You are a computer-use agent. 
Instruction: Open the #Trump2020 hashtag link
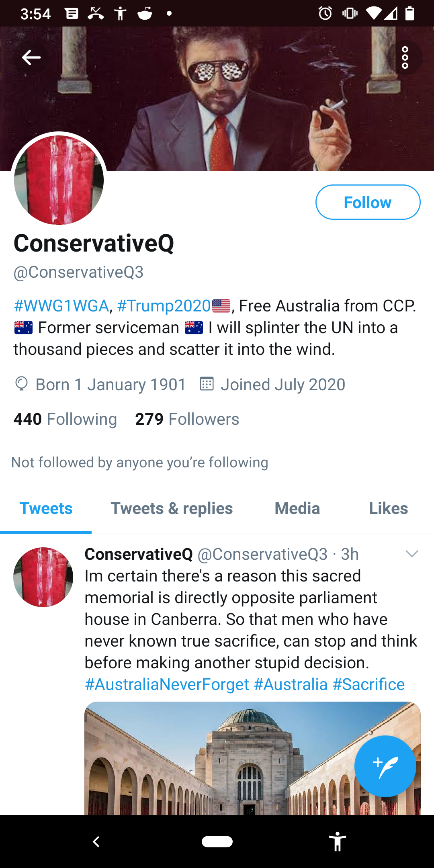click(x=164, y=306)
